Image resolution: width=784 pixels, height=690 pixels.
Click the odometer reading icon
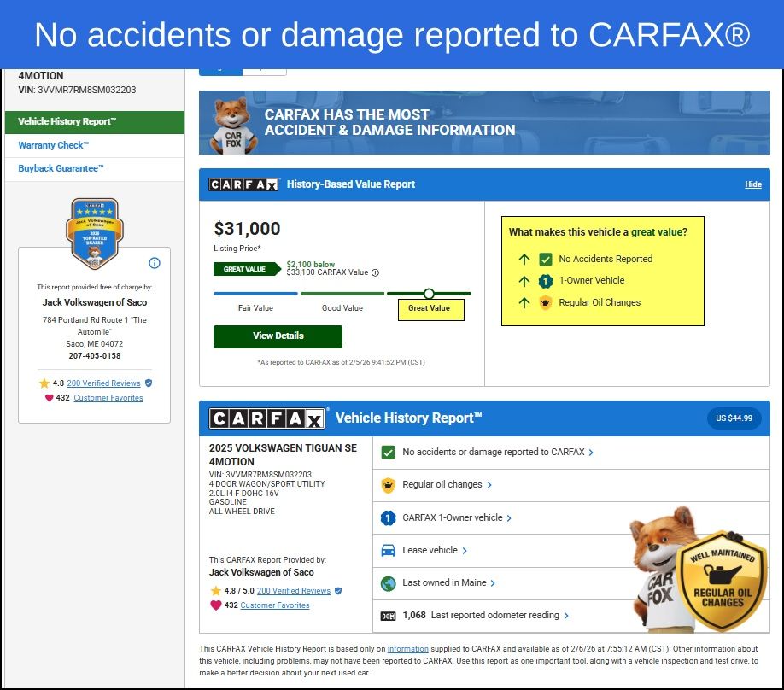(388, 616)
